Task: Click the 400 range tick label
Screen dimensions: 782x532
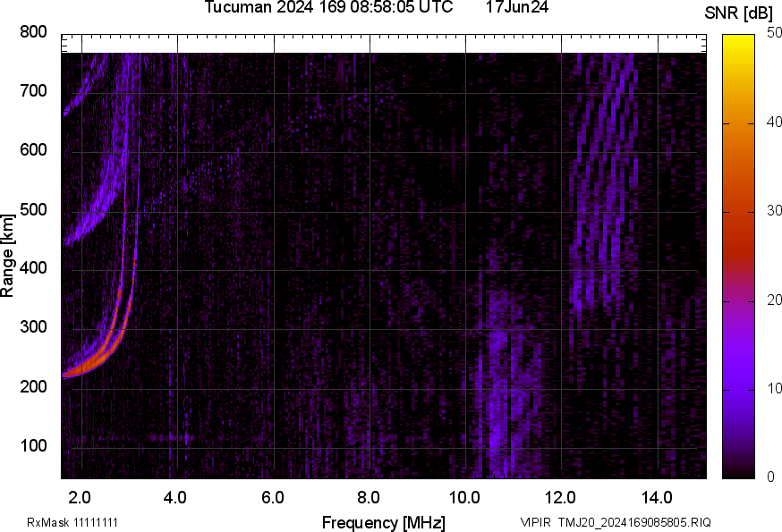Action: [33, 267]
